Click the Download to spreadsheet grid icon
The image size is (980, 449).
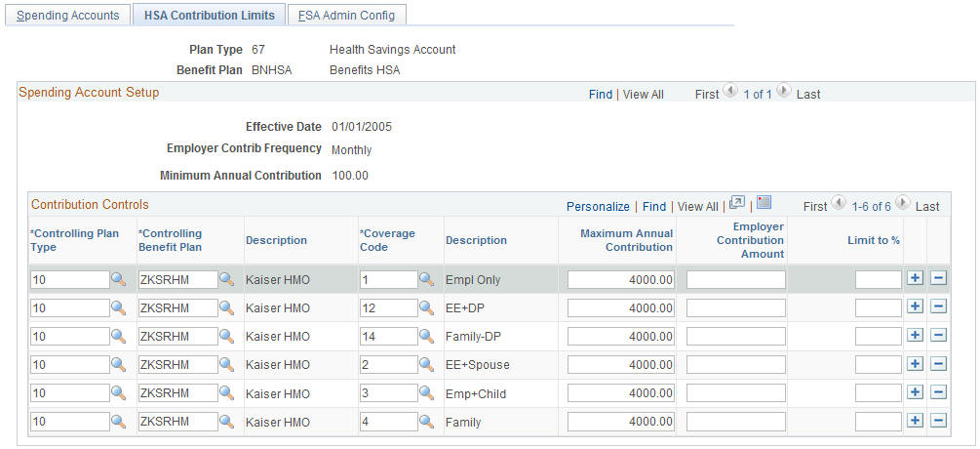coord(764,202)
